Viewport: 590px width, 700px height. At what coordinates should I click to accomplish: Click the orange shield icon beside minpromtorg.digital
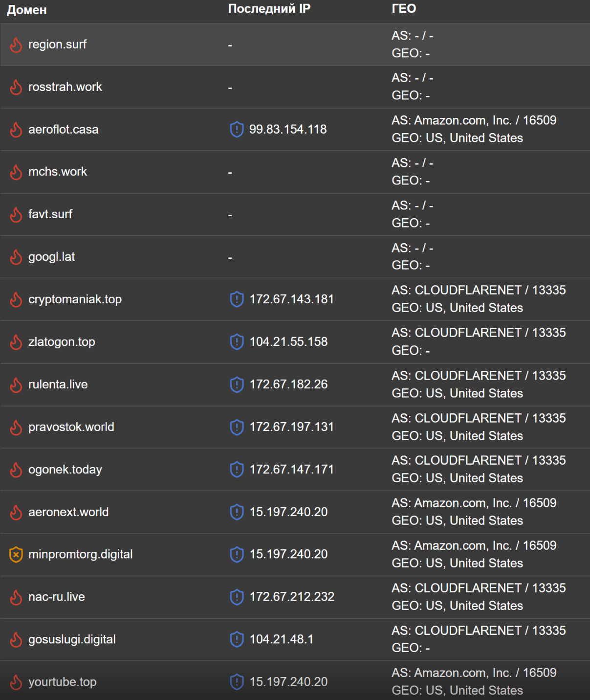click(16, 554)
